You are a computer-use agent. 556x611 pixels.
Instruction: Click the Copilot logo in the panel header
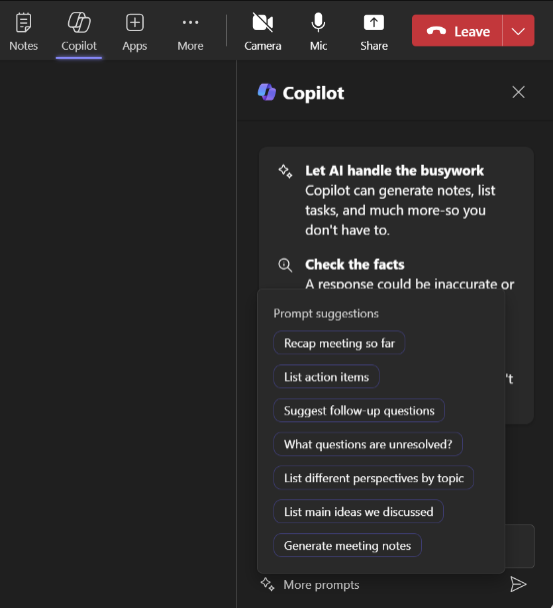268,93
